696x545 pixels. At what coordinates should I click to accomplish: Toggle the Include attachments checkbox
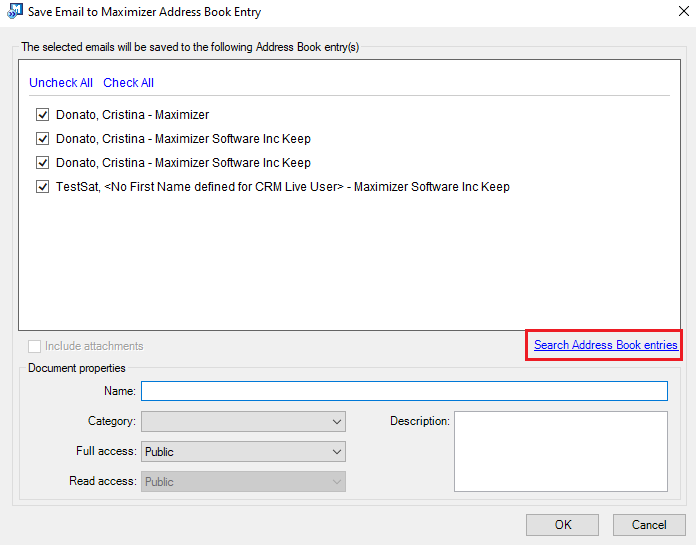click(34, 346)
